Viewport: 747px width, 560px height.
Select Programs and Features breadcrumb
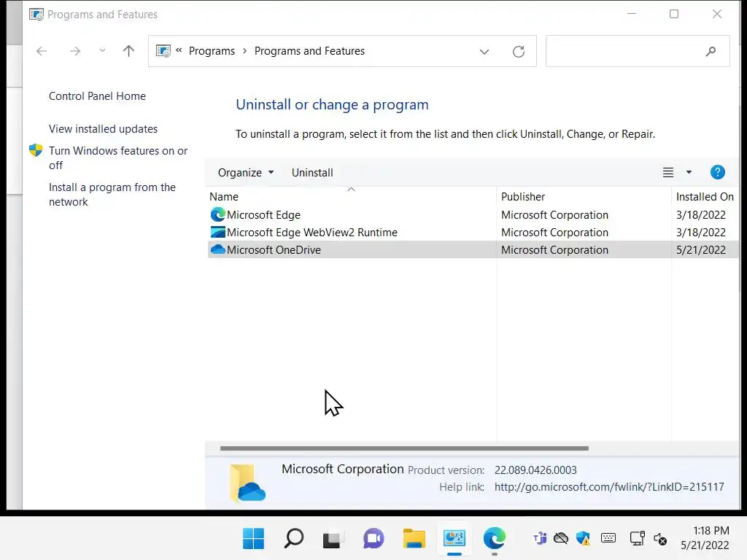pyautogui.click(x=309, y=51)
